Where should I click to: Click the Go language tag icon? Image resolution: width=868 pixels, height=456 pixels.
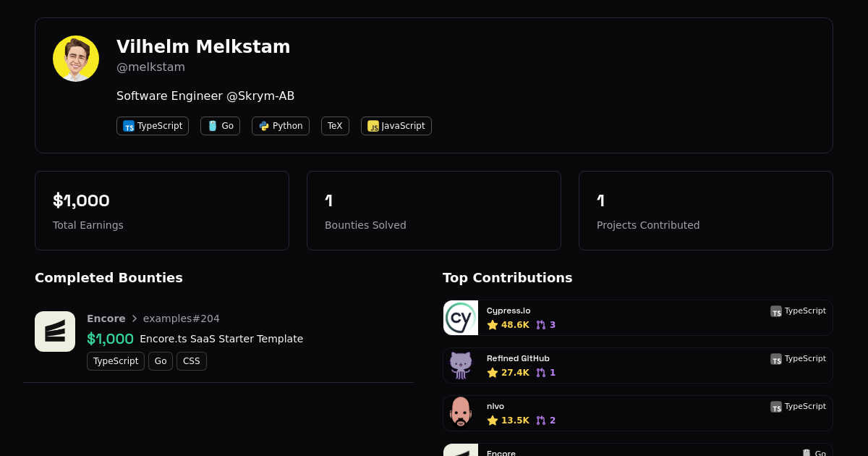point(213,126)
